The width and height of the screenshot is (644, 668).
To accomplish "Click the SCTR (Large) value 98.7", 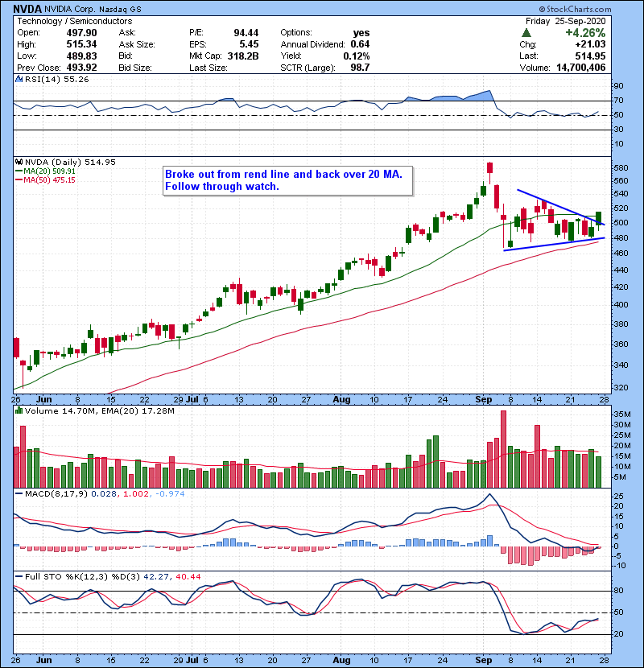I will pos(357,67).
